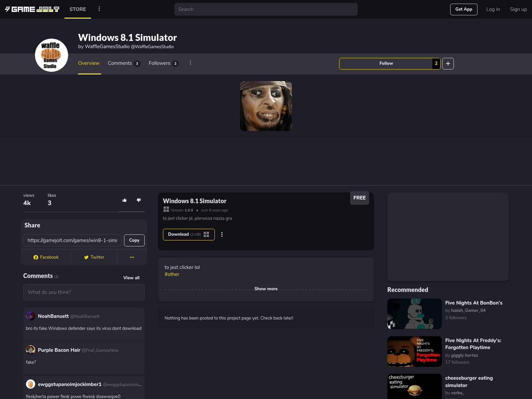Click the 4k views count
This screenshot has width=532, height=399.
click(x=27, y=203)
